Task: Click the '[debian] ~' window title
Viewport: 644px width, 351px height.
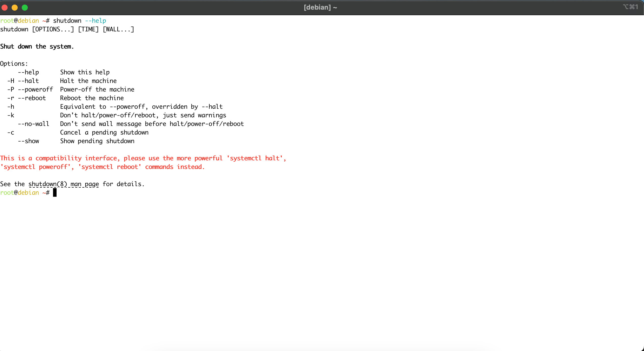Action: 320,7
